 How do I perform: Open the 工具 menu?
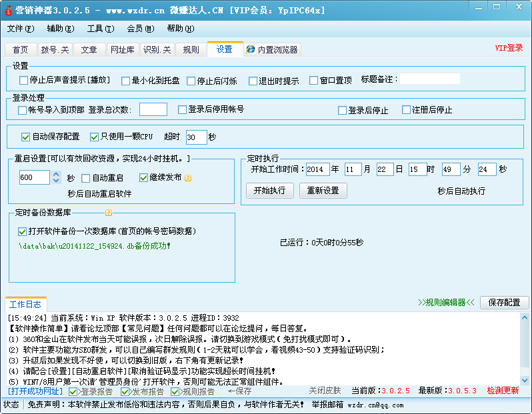(x=100, y=29)
